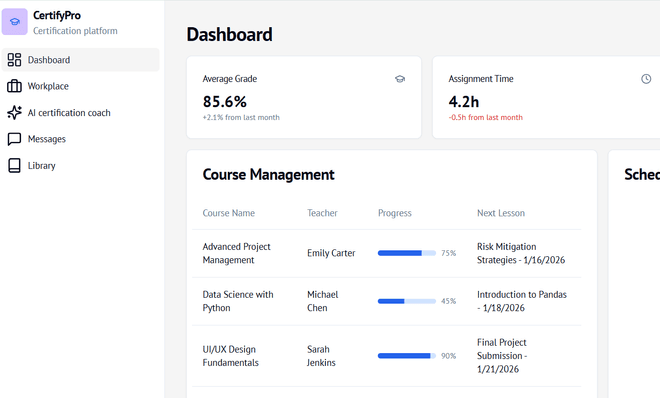Click the AI certification coach sparkle icon

[x=14, y=113]
